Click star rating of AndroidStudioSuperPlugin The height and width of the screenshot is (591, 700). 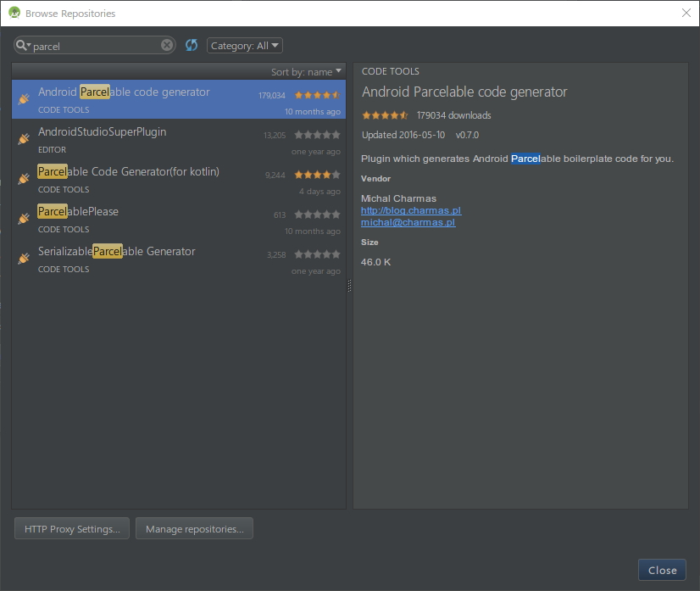tap(318, 135)
